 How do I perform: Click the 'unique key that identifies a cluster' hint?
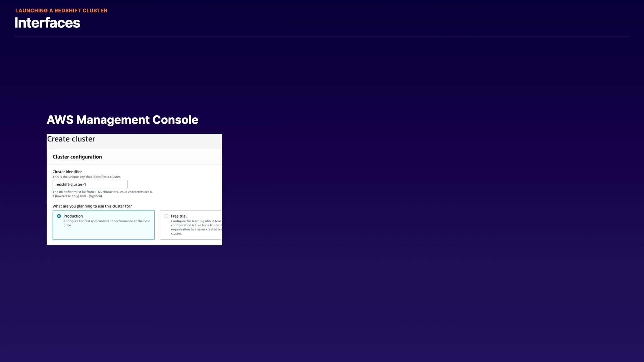tap(87, 177)
